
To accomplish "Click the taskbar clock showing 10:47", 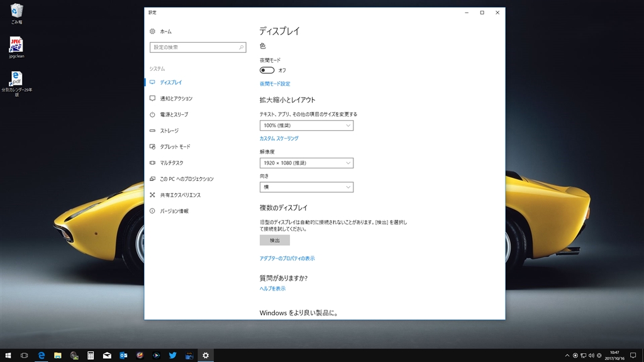I will 614,356.
